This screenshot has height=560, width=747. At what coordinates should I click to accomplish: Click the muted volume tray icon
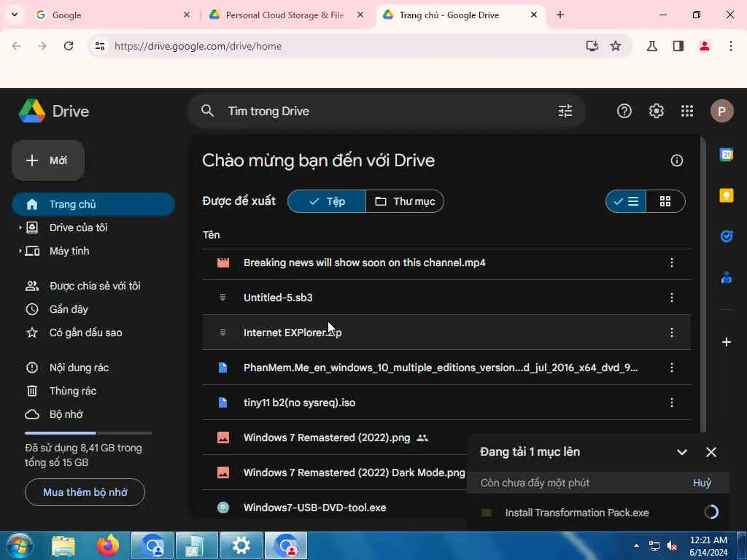[672, 546]
